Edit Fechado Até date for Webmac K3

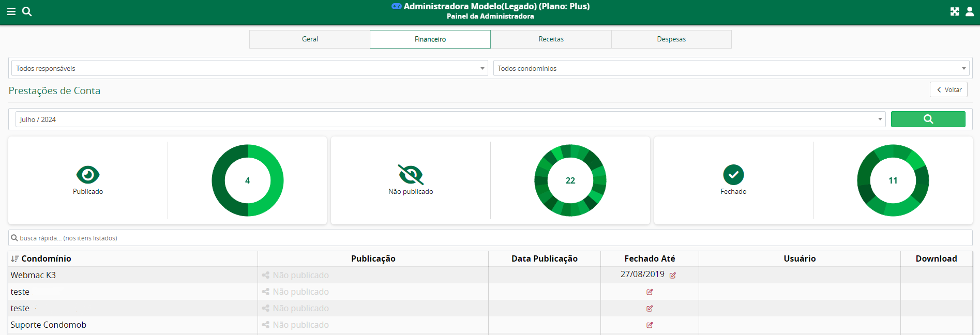point(673,276)
